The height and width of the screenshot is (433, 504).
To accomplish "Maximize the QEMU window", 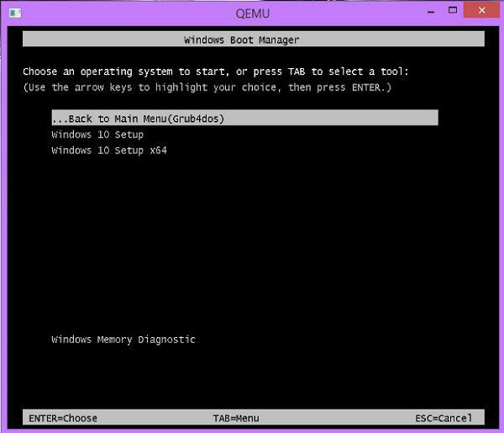I will click(x=453, y=10).
